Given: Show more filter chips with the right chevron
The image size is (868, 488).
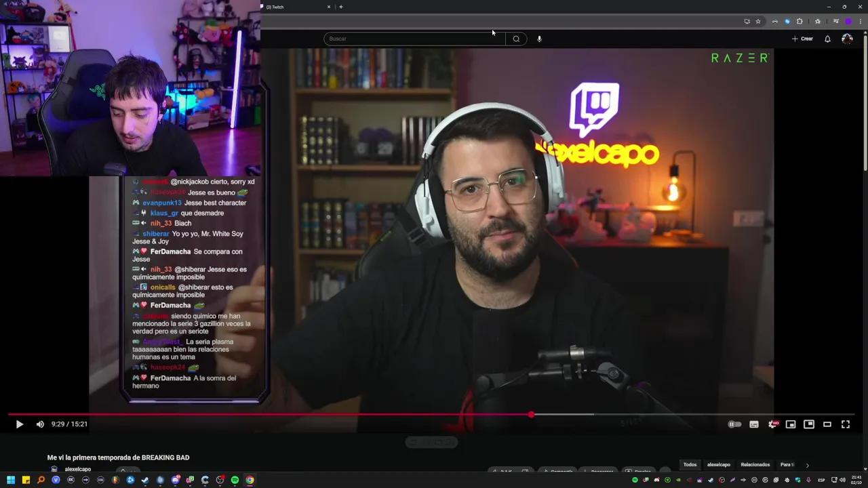Looking at the screenshot, I should pos(807,465).
